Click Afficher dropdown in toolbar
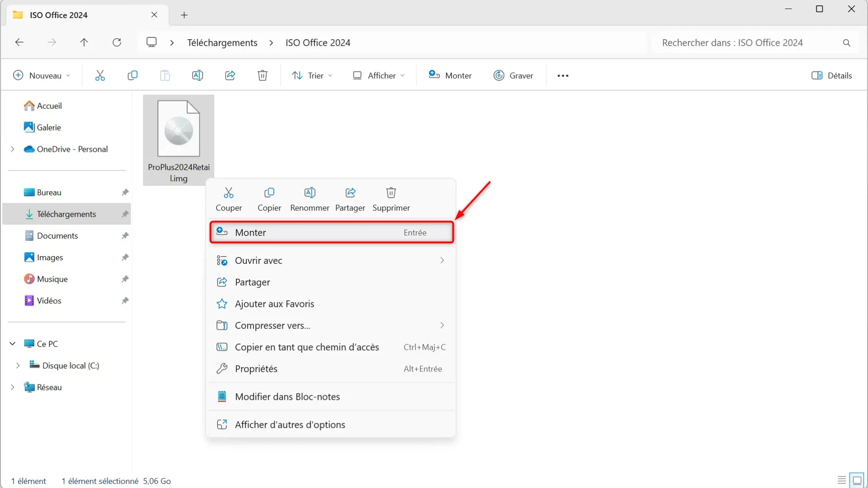Screen dimensions: 868x488 point(379,75)
